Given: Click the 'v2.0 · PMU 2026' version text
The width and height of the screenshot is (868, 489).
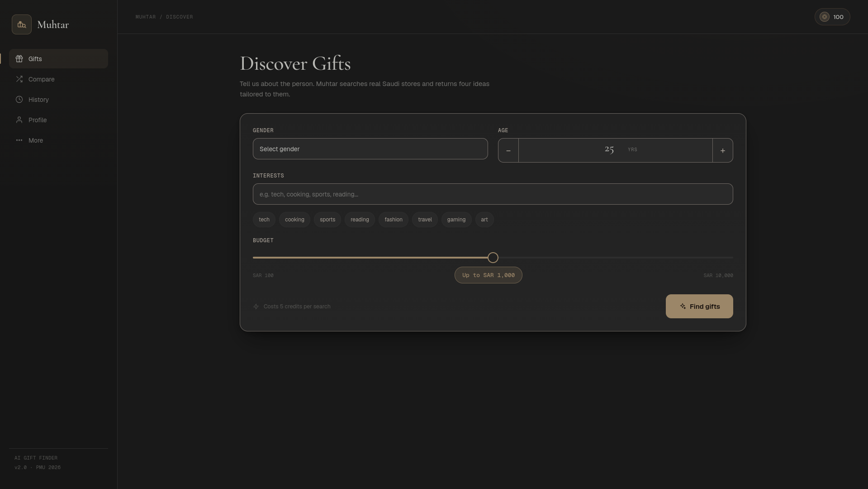Looking at the screenshot, I should point(38,467).
